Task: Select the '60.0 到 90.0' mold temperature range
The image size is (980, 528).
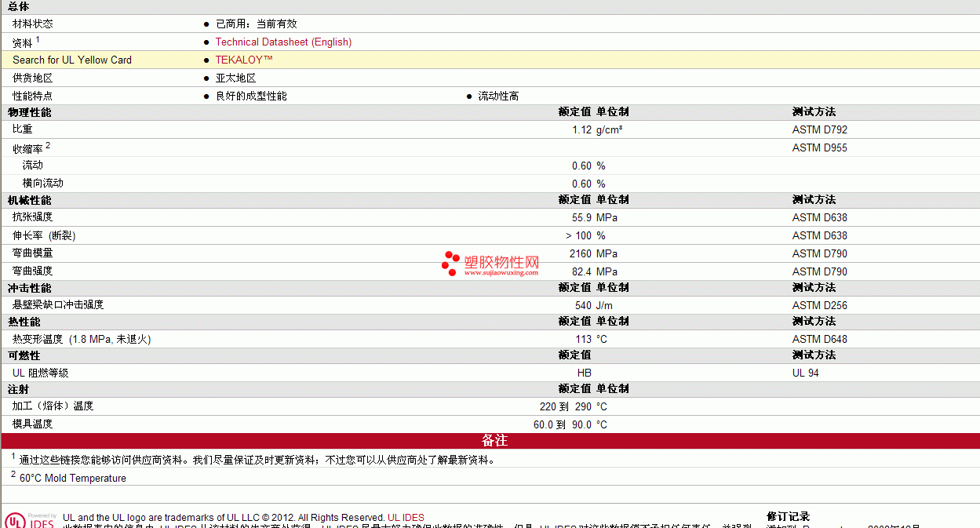Action: (x=563, y=425)
